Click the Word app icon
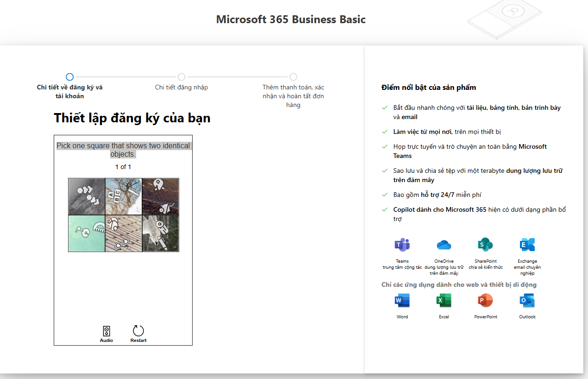 pyautogui.click(x=402, y=301)
